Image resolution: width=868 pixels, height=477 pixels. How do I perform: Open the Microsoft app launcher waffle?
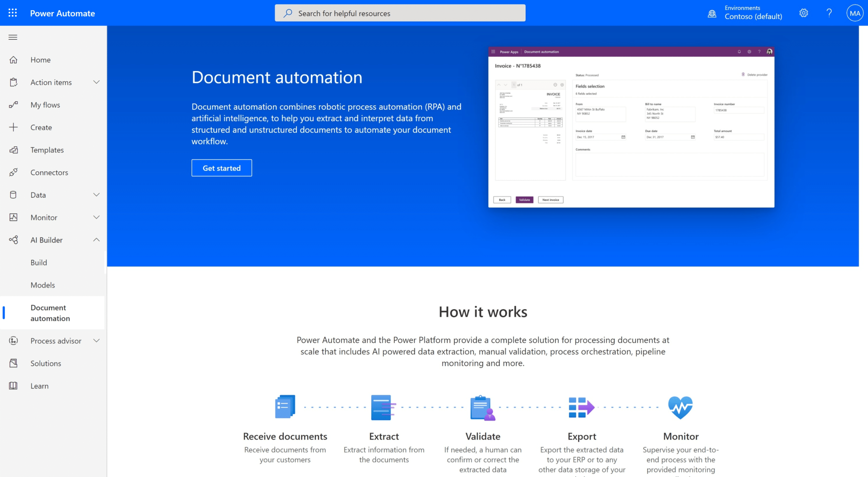point(13,13)
